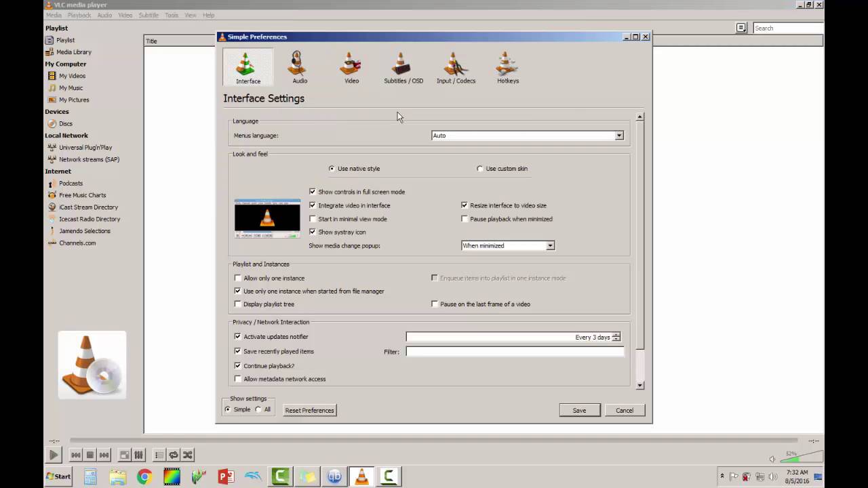Open PowerPoint from the taskbar

[226, 476]
